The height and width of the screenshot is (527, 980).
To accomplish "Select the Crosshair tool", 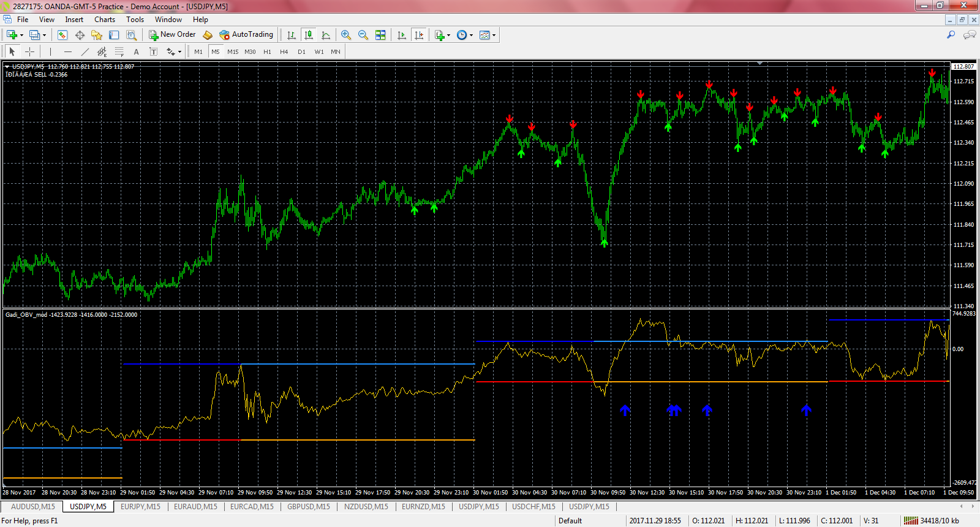I will 29,51.
